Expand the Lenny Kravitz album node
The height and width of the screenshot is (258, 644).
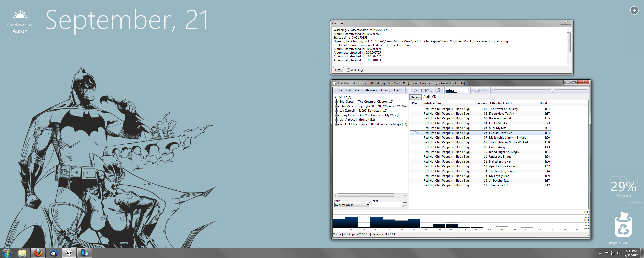(x=336, y=115)
